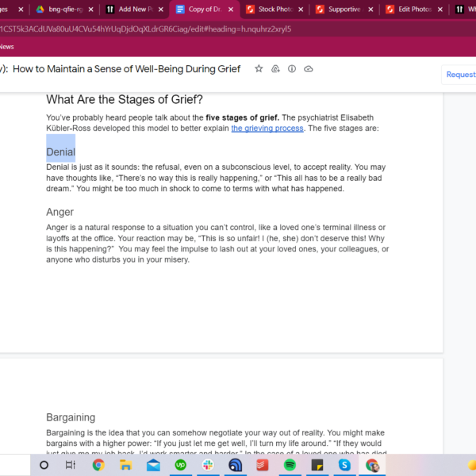Viewport: 476px width, 476px height.
Task: Open the document status info icon
Action: (292, 69)
